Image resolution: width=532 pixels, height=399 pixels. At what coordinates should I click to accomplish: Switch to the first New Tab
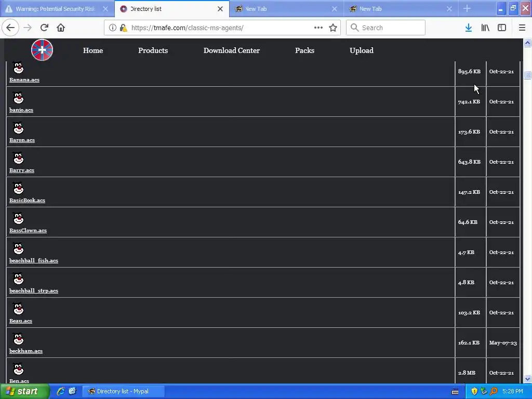click(x=286, y=9)
